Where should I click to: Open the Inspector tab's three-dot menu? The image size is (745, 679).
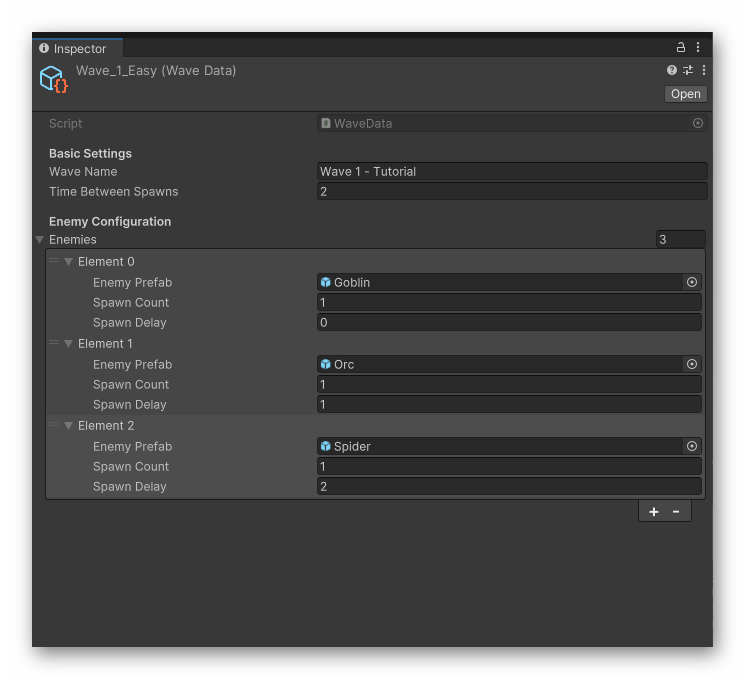698,47
